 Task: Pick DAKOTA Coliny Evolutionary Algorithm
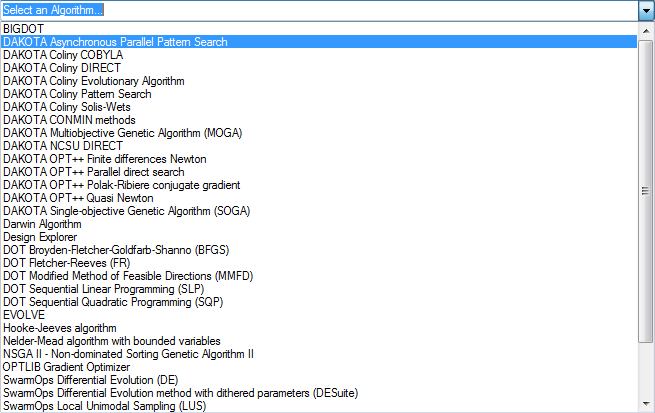93,81
